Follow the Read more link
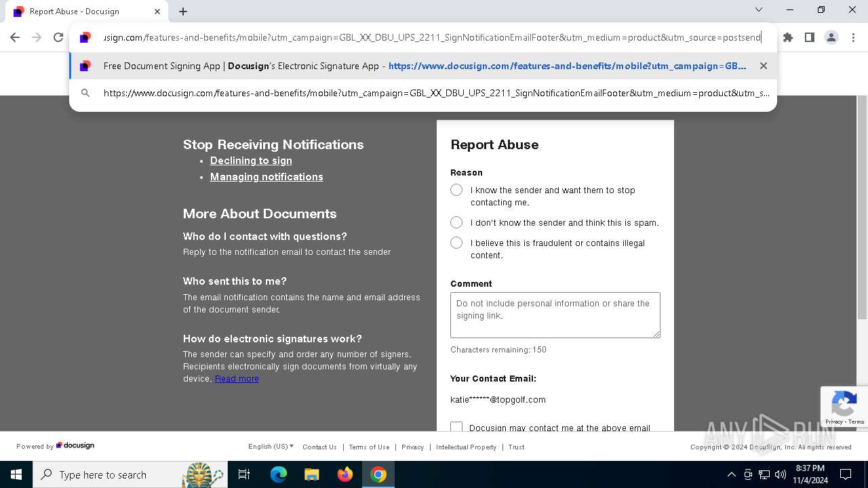The image size is (868, 488). point(237,379)
